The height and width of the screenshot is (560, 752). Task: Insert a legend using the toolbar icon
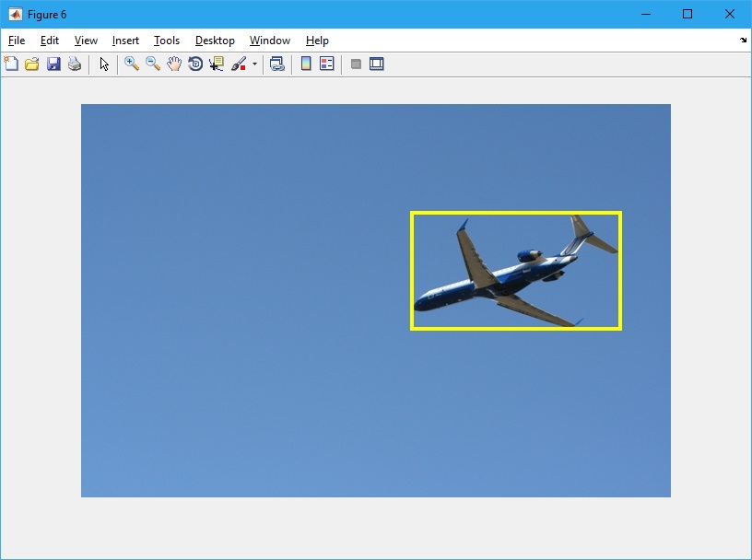pyautogui.click(x=327, y=64)
